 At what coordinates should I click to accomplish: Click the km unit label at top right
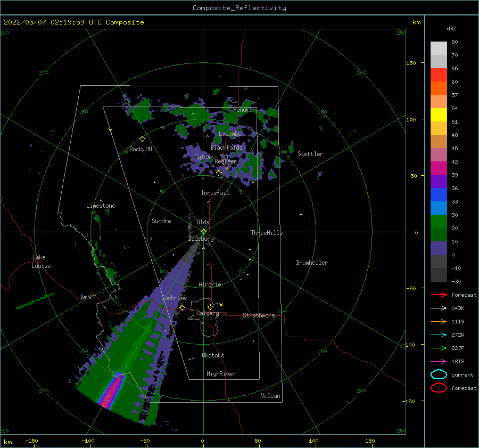pyautogui.click(x=416, y=22)
